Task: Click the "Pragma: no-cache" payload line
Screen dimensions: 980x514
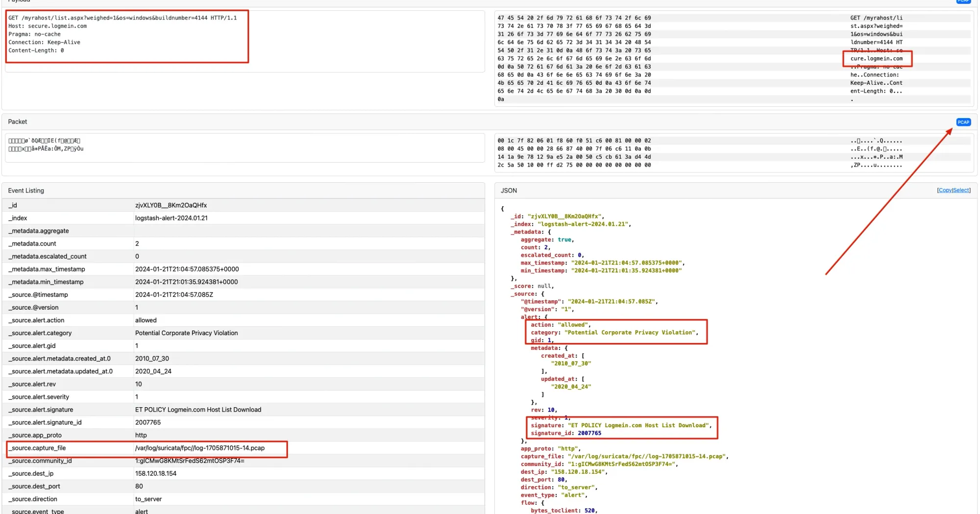Action: pyautogui.click(x=34, y=34)
